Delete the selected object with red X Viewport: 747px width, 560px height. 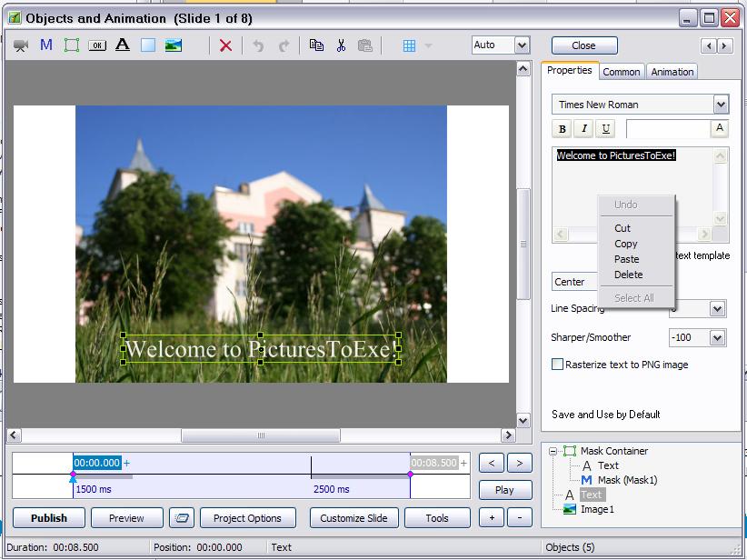tap(225, 45)
